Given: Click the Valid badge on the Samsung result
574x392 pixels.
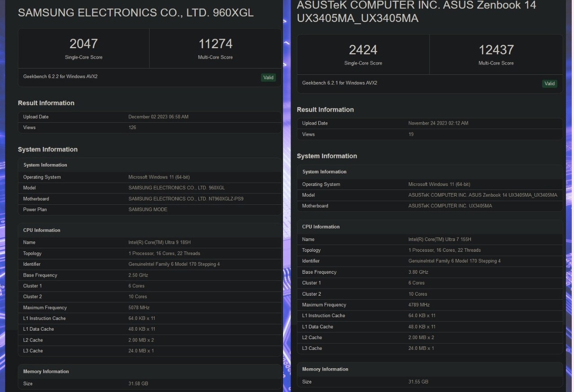Looking at the screenshot, I should [x=268, y=78].
